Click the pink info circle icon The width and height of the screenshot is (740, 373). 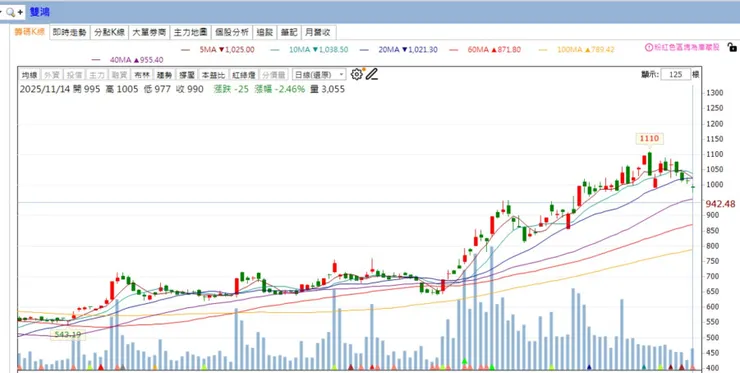tap(648, 47)
